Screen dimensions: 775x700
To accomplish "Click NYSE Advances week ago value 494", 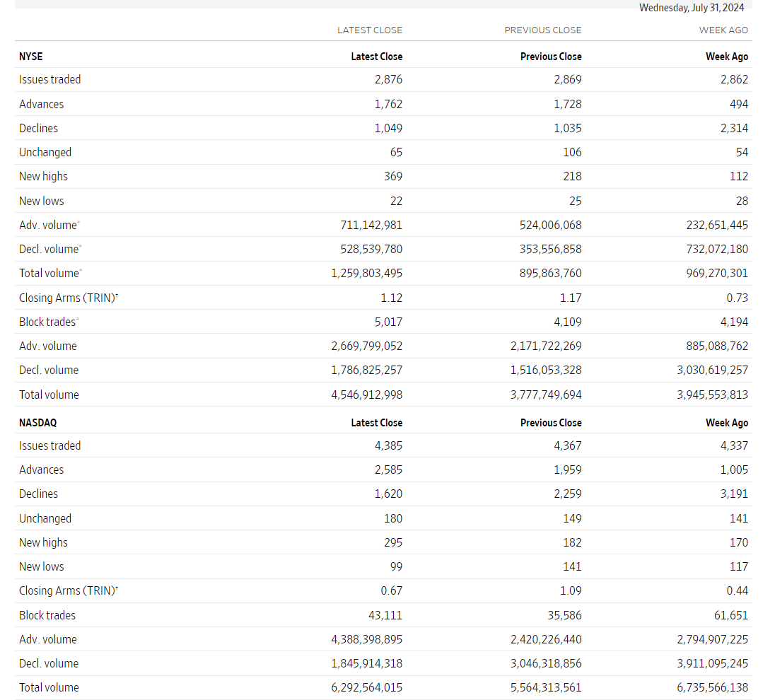I will point(739,105).
